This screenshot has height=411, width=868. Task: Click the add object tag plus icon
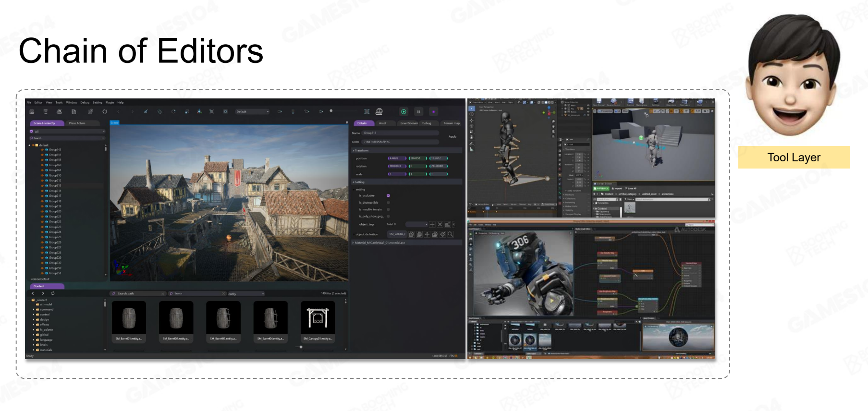coord(432,224)
